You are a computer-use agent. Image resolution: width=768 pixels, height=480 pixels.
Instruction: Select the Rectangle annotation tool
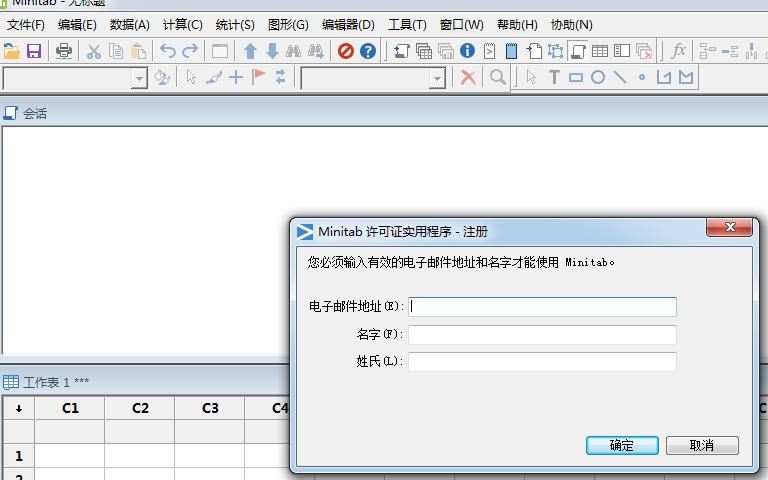tap(576, 77)
